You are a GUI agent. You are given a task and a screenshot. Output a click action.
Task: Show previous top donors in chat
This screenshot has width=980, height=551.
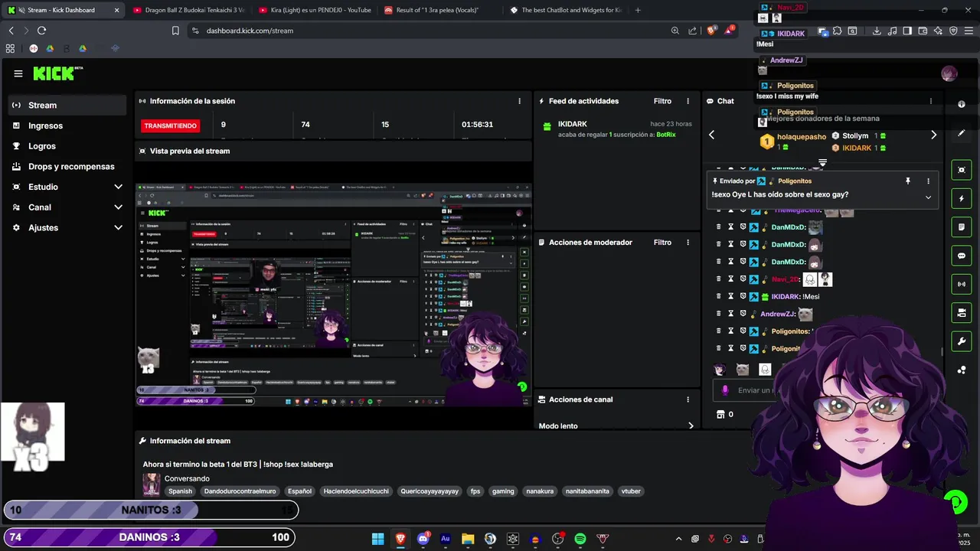(711, 135)
